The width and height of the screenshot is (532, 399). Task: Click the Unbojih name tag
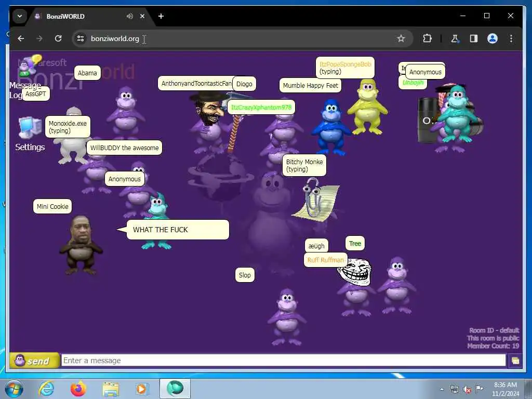click(x=413, y=83)
